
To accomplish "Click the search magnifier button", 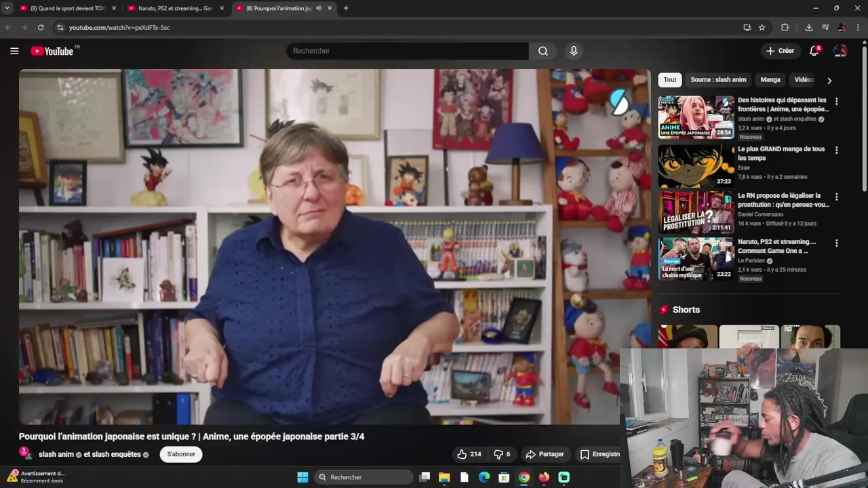I will click(x=543, y=51).
